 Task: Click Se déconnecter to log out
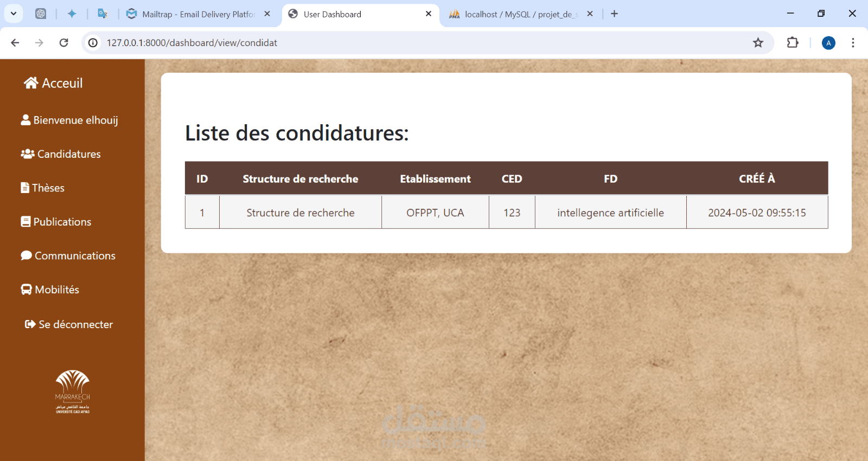point(69,324)
